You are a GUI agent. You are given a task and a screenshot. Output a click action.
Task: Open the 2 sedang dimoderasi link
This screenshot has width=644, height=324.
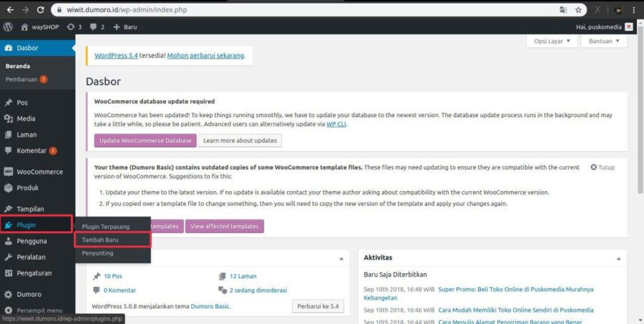[x=258, y=290]
